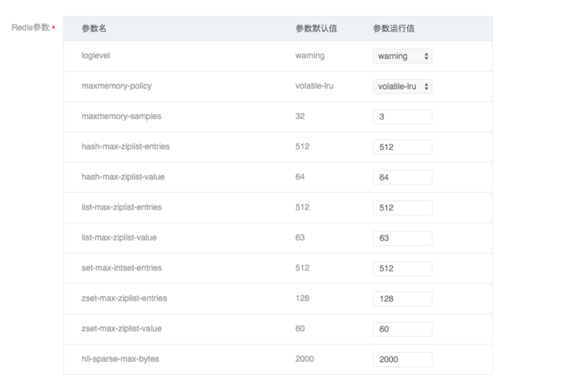Click the zset-max-ziplist-entries input showing 128
This screenshot has height=392, width=566.
402,299
